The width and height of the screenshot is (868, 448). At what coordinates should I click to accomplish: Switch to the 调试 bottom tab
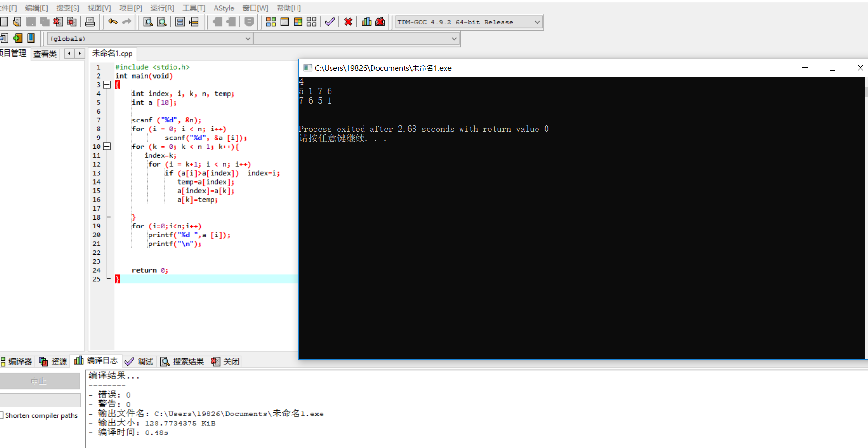pyautogui.click(x=139, y=361)
